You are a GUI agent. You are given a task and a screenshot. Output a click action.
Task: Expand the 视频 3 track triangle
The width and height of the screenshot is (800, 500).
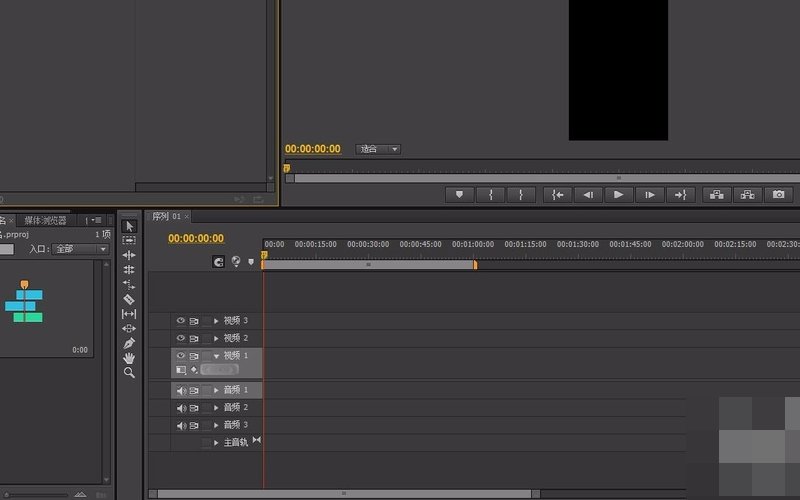216,321
